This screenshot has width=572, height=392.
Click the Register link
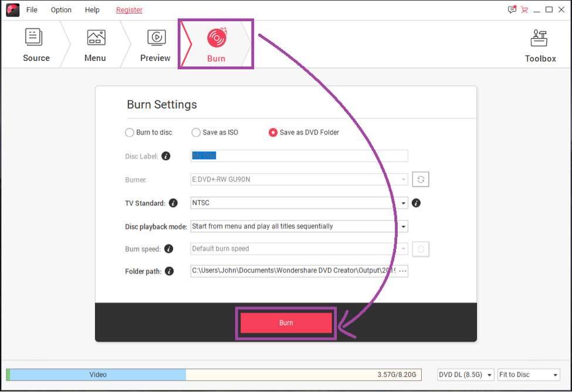pyautogui.click(x=129, y=10)
